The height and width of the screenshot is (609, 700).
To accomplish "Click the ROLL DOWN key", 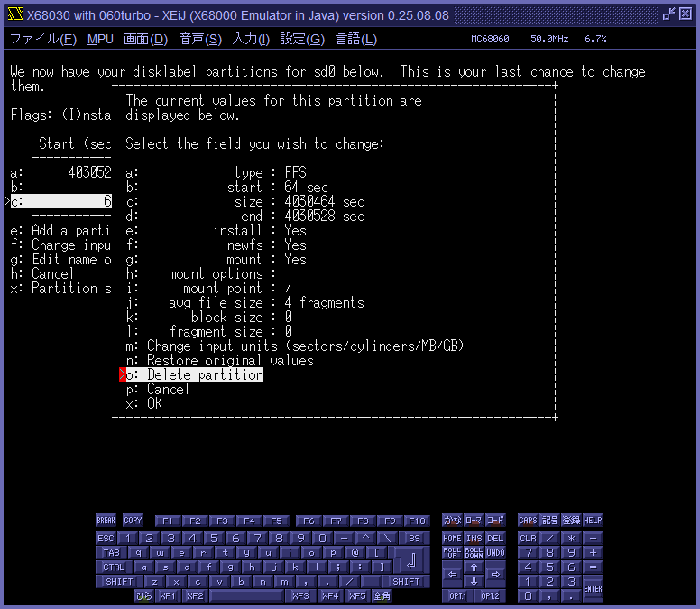I will pyautogui.click(x=474, y=553).
